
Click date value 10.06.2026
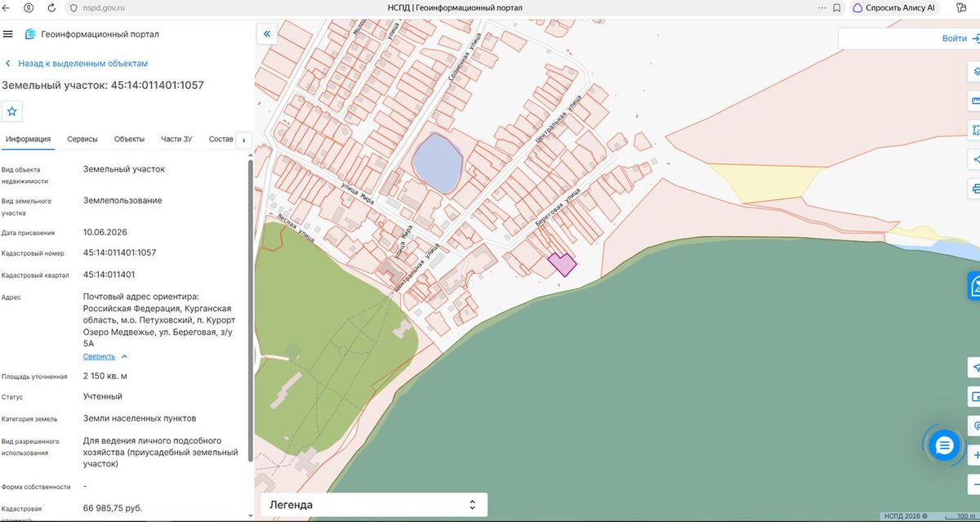(105, 231)
